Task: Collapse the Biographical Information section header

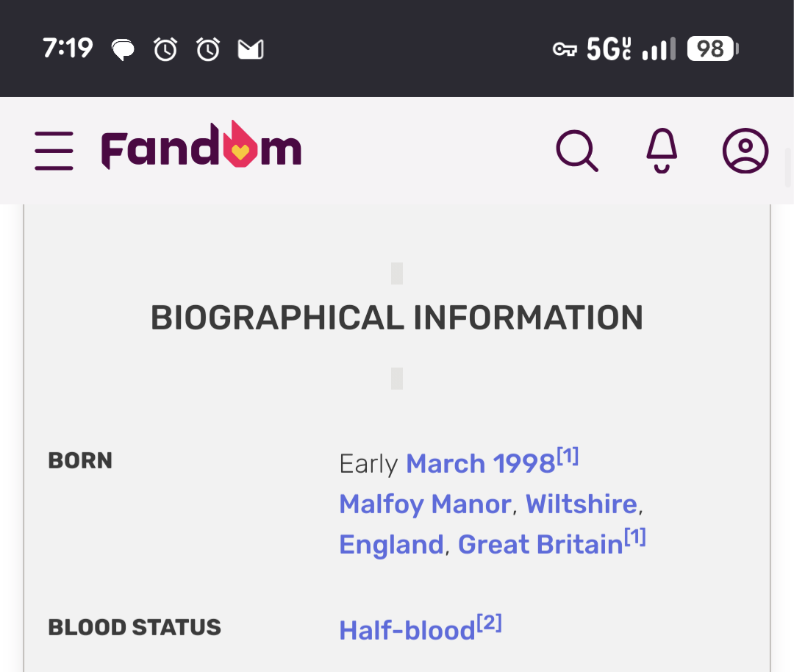Action: [397, 318]
